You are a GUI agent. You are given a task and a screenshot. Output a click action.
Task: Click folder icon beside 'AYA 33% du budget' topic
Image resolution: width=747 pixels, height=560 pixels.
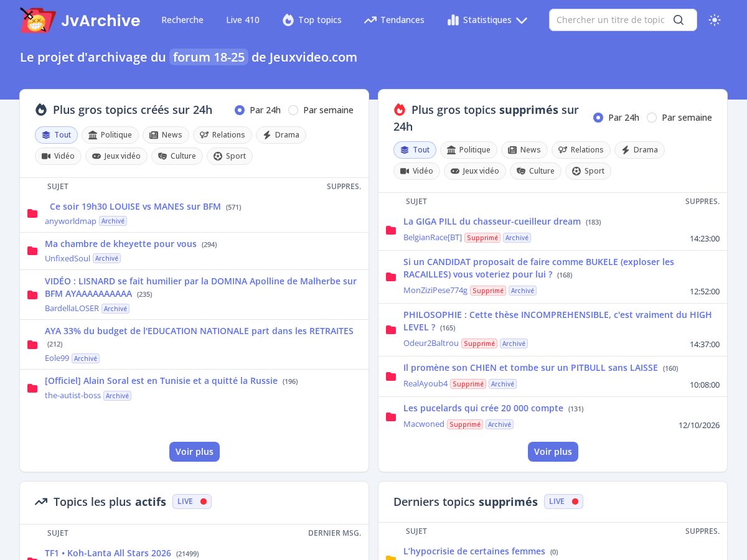tap(32, 344)
